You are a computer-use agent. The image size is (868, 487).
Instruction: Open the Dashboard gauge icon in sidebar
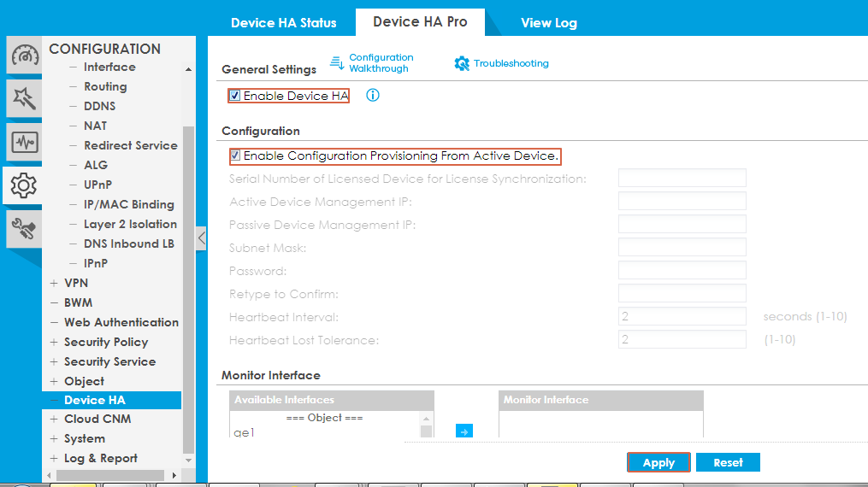(x=24, y=56)
